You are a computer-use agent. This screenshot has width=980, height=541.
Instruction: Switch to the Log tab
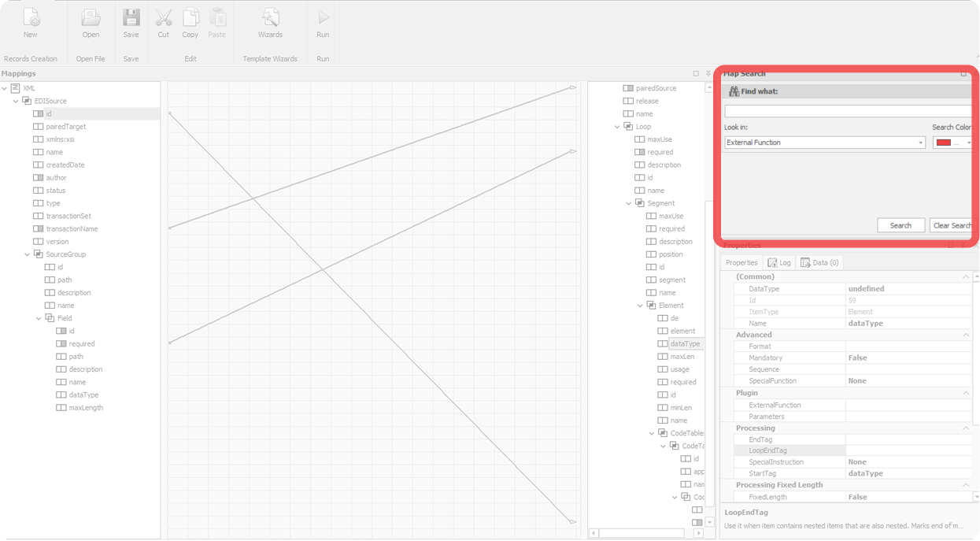click(779, 263)
